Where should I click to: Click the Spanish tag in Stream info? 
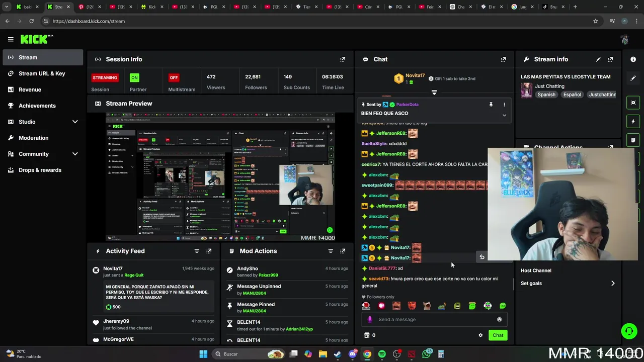(x=546, y=95)
